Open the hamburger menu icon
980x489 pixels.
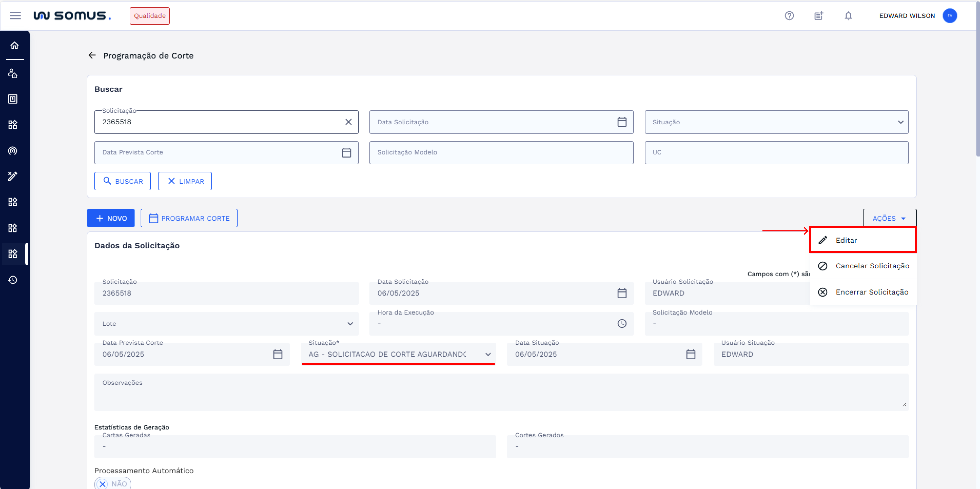pos(15,16)
